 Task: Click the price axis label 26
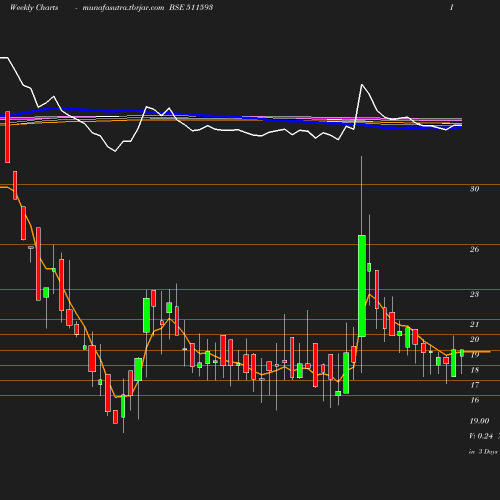pyautogui.click(x=474, y=249)
